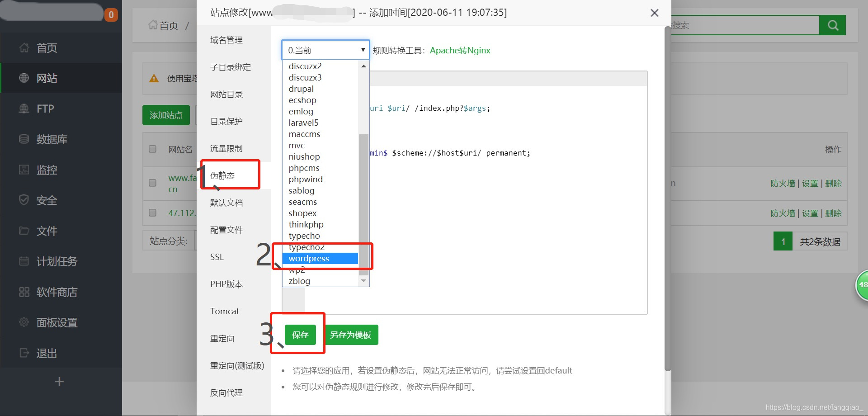
Task: Click the plus icon at the sidebar bottom
Action: pyautogui.click(x=59, y=382)
